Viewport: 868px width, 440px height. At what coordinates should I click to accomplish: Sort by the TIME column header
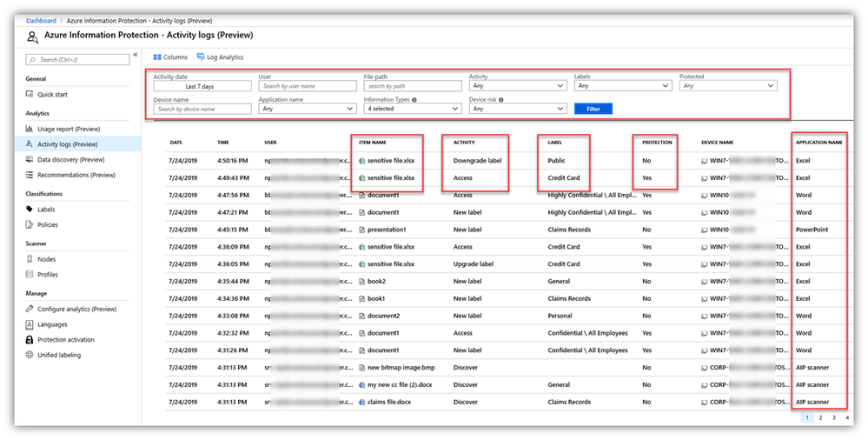tap(223, 143)
